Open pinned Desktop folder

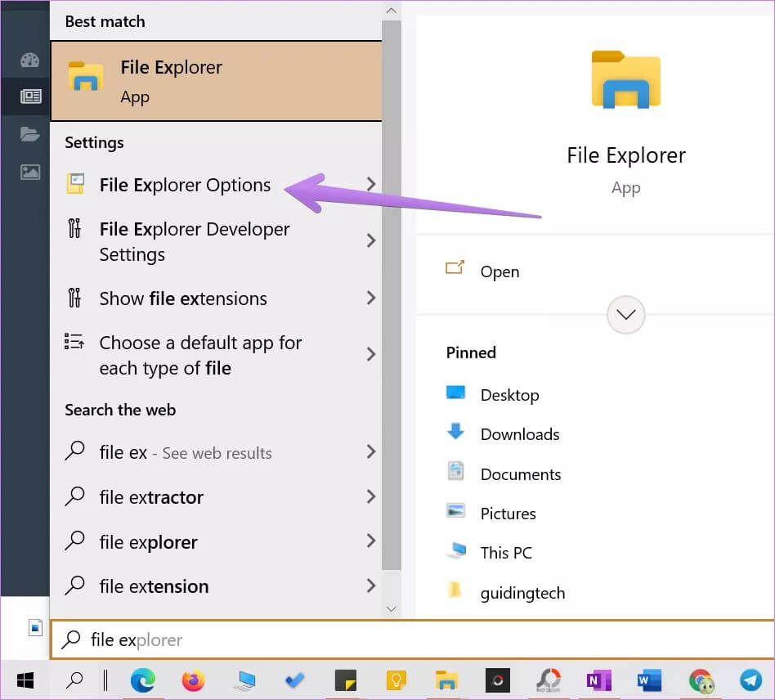[x=509, y=395]
